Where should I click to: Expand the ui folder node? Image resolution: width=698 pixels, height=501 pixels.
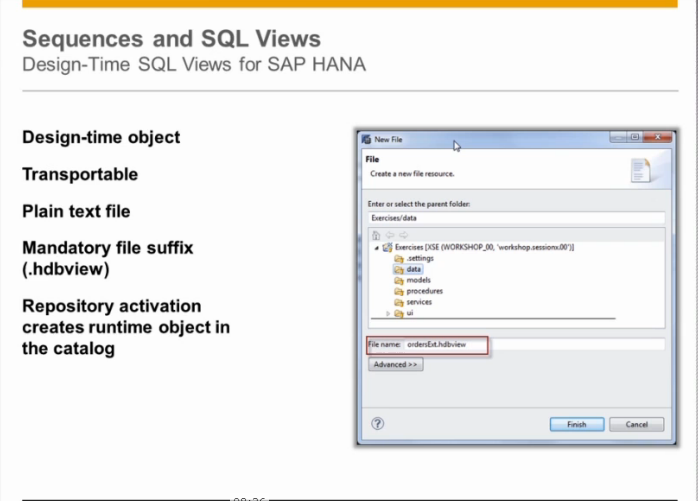coord(388,313)
